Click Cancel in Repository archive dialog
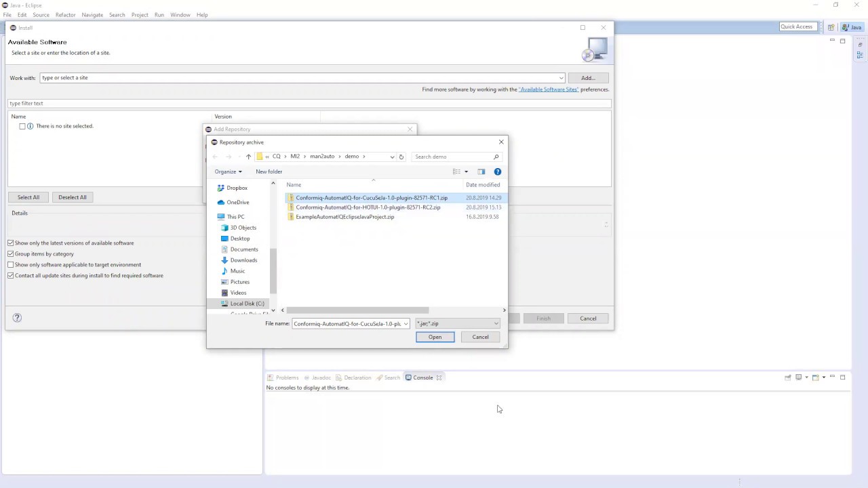The image size is (868, 488). [480, 337]
